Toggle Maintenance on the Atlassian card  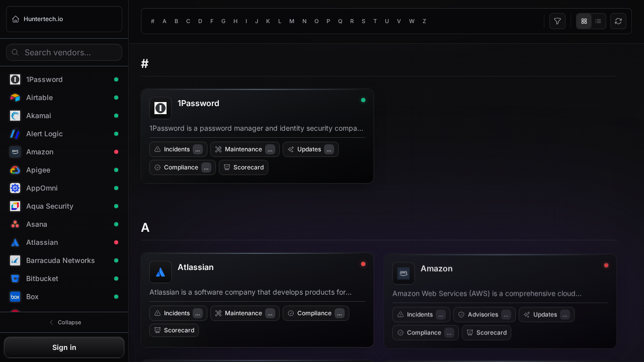click(245, 313)
